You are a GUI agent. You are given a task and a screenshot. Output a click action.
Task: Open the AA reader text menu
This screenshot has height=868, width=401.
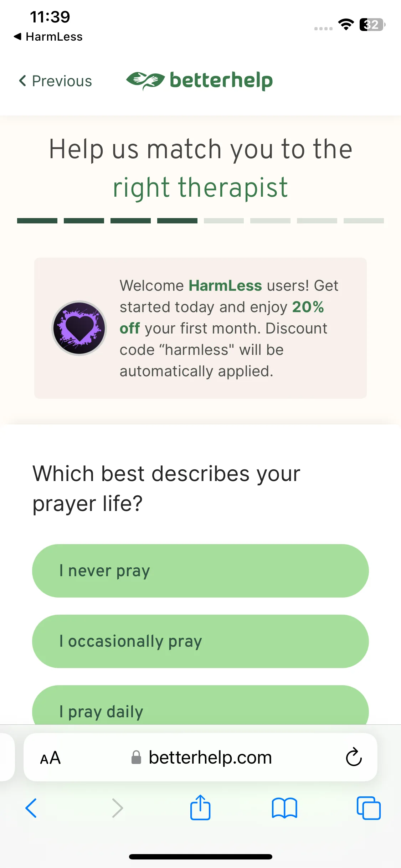click(x=50, y=758)
